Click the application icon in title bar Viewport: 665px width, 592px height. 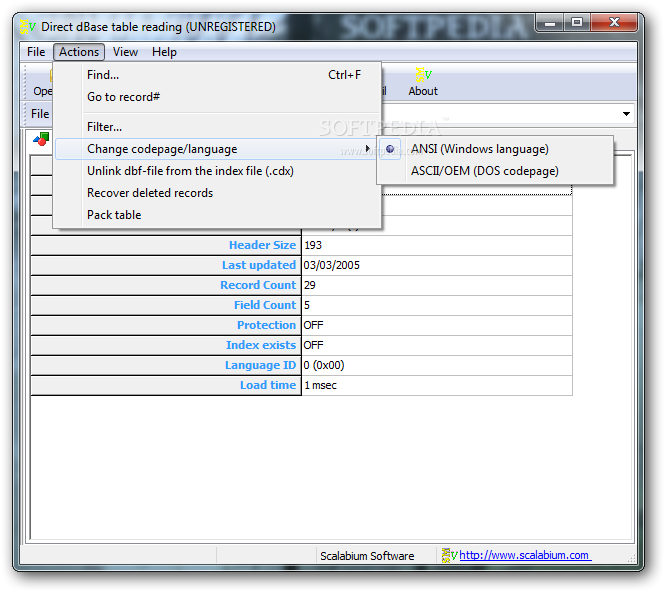coord(28,26)
